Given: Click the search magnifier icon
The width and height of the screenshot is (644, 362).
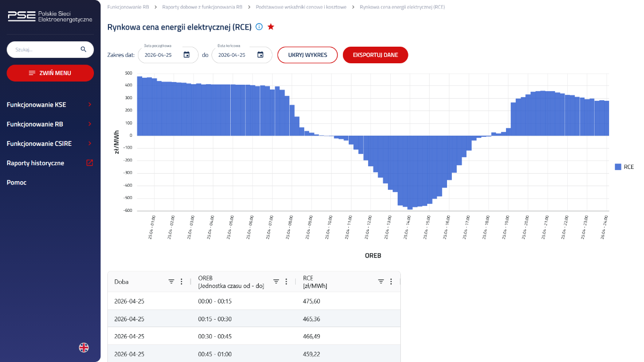Looking at the screenshot, I should [83, 49].
